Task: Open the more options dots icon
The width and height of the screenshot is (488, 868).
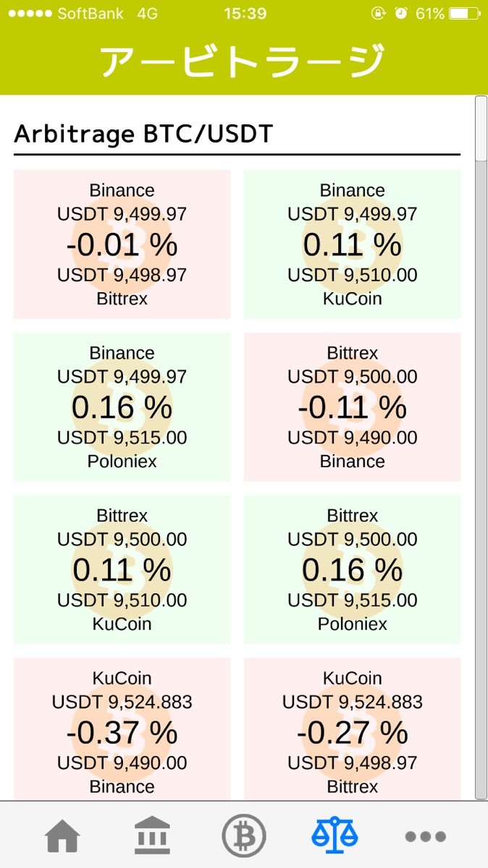Action: [x=425, y=837]
